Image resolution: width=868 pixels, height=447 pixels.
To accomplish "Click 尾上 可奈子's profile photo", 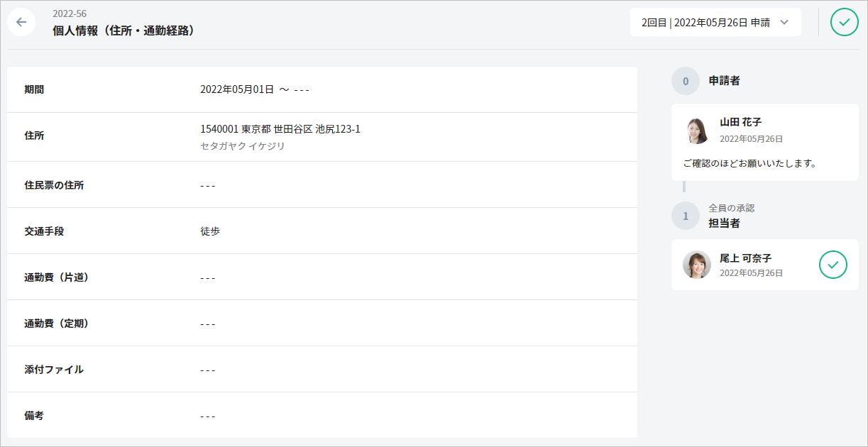I will pos(696,265).
